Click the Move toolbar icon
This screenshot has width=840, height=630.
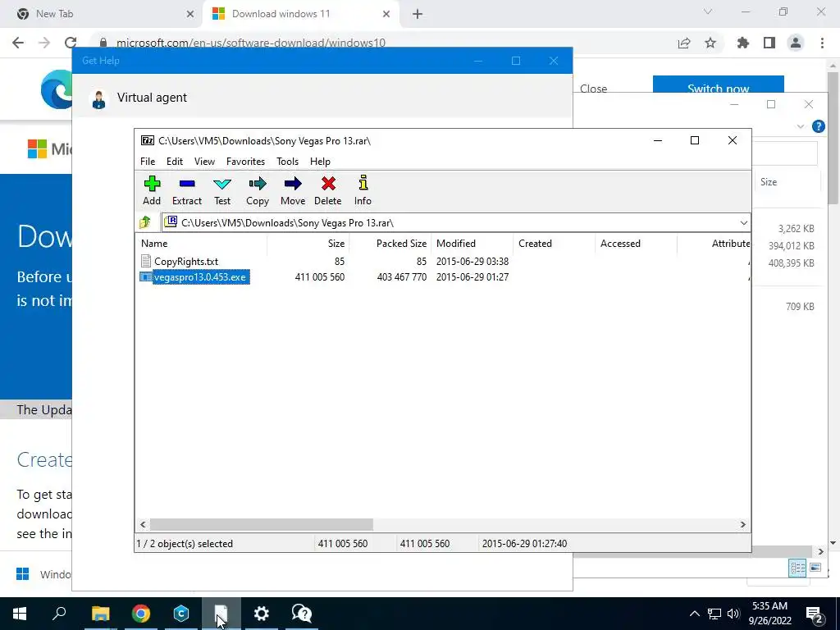[x=293, y=190]
